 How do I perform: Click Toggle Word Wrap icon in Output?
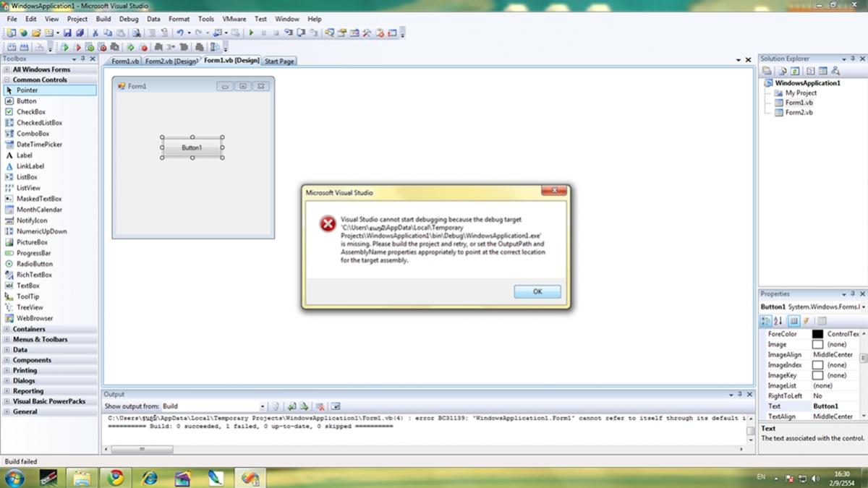click(x=336, y=406)
